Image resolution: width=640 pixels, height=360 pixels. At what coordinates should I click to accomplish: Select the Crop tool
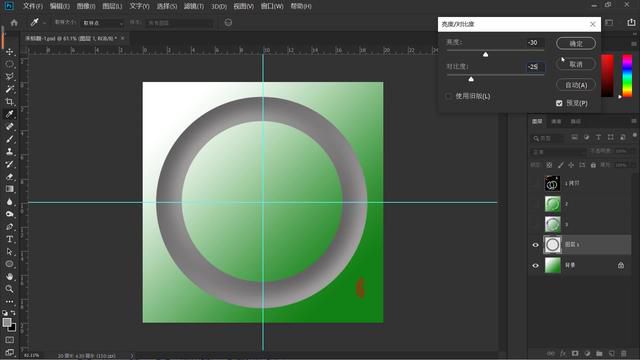click(9, 102)
